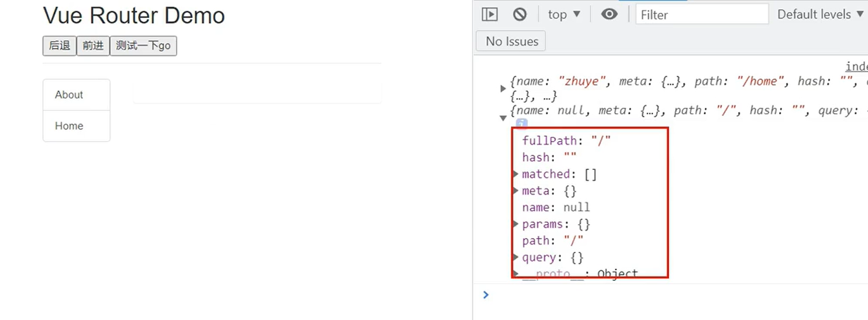The image size is (868, 320).
Task: Expand the __proto__ Object entry
Action: [x=516, y=273]
